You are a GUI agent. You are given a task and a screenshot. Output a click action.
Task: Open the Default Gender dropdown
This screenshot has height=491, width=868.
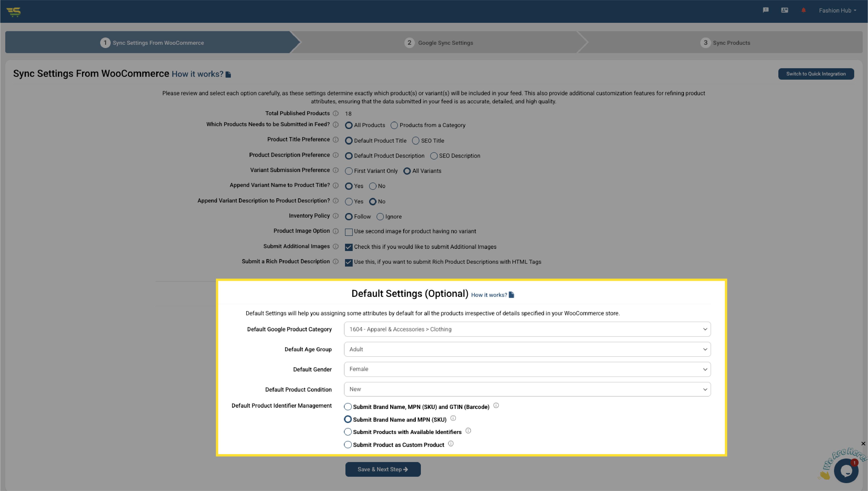coord(527,369)
